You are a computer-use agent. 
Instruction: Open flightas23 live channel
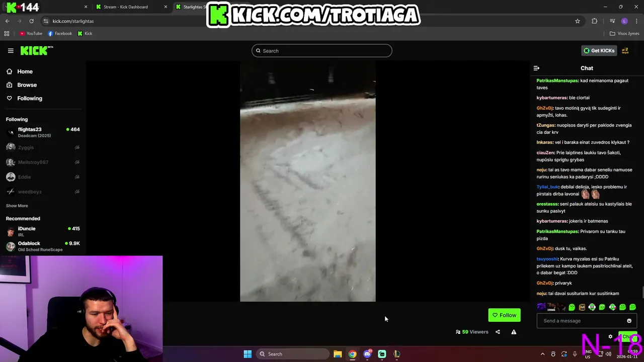[43, 132]
